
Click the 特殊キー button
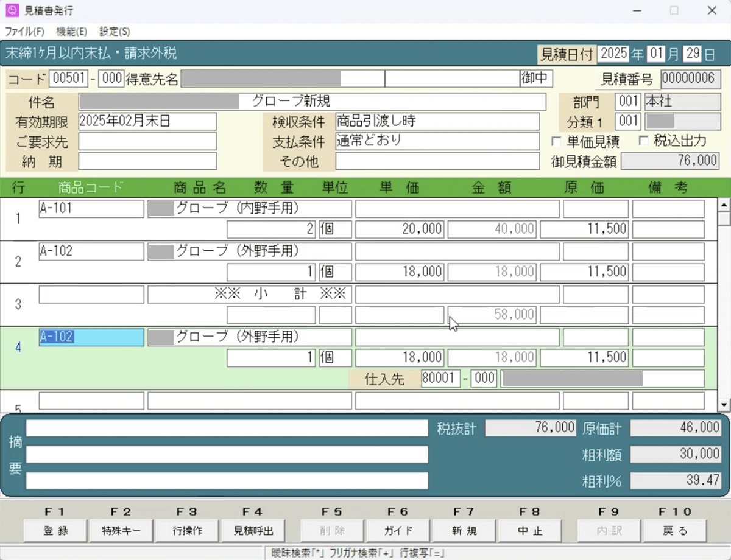point(121,531)
